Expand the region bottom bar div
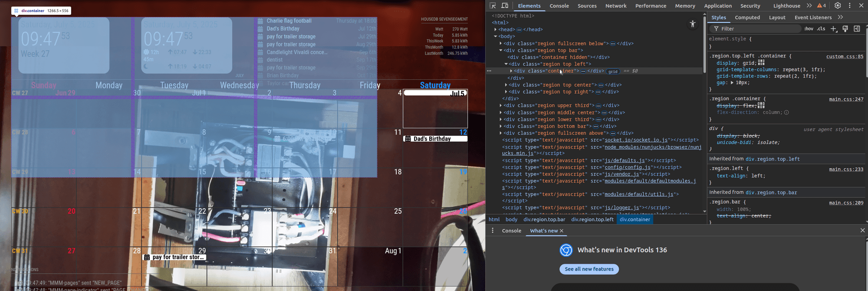 (501, 126)
